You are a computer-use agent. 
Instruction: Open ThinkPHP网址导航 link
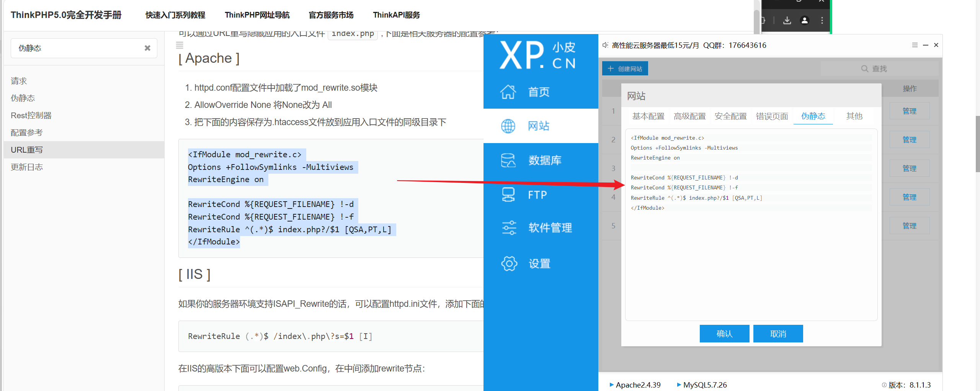pyautogui.click(x=257, y=15)
